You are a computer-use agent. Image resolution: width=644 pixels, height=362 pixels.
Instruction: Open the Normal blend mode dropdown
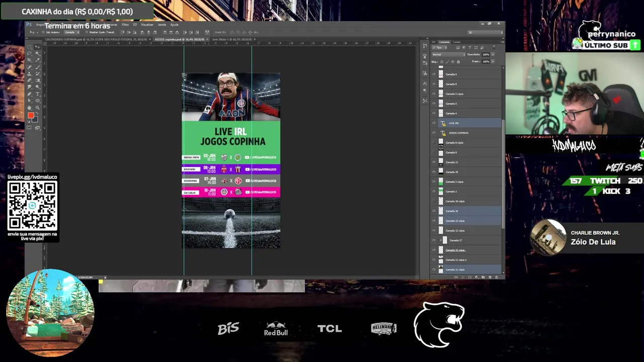[x=449, y=54]
